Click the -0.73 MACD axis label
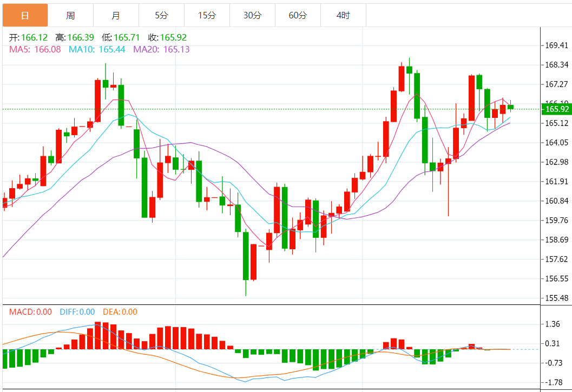Viewport: 572px width, 392px height. tap(553, 363)
